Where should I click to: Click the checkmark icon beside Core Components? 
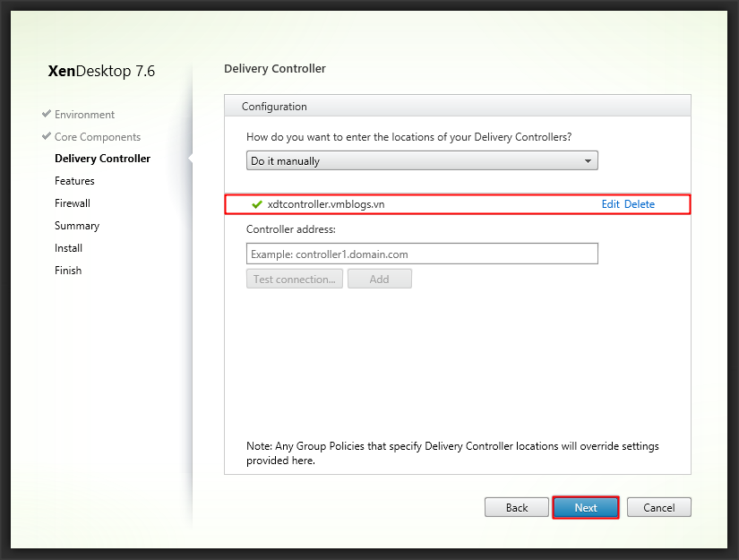pos(47,136)
